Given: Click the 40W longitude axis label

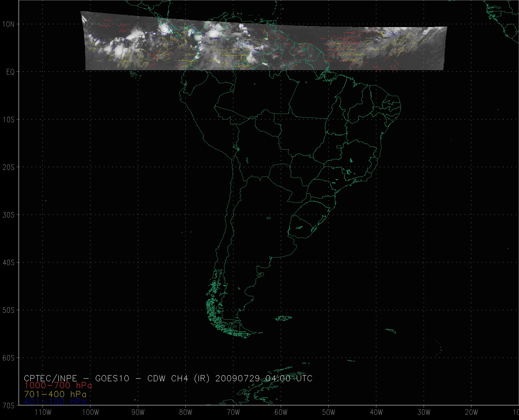Looking at the screenshot, I should pos(376,412).
